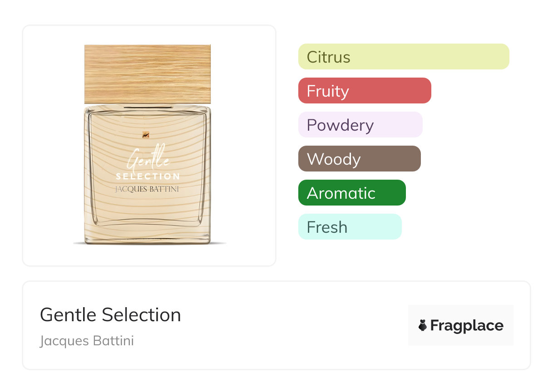
Task: Click the glass shoulder just below the wooden cap
Action: click(148, 108)
